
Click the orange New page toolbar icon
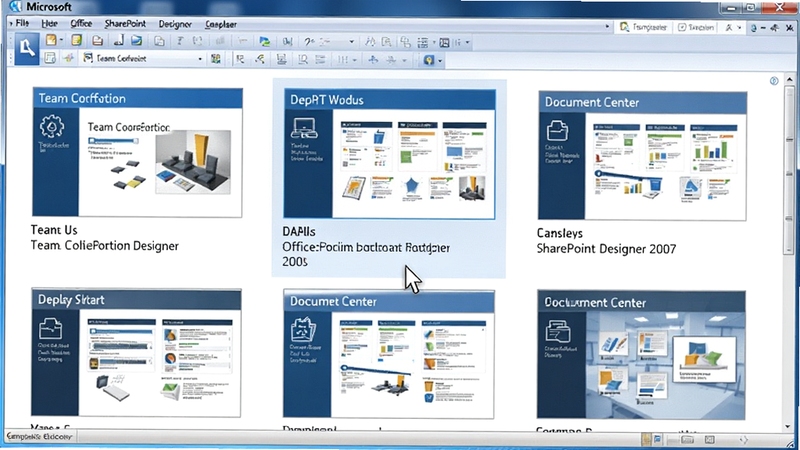pyautogui.click(x=51, y=40)
